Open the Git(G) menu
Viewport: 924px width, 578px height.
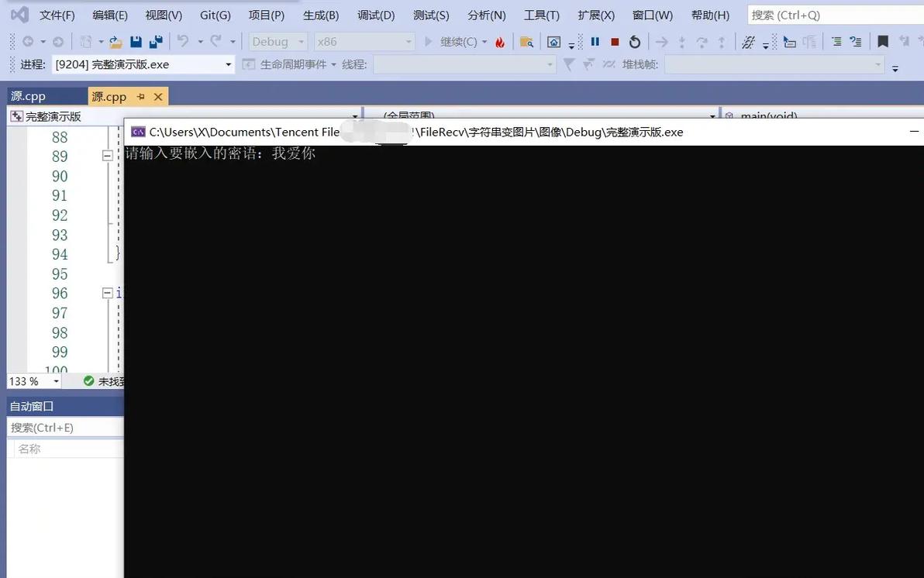click(x=215, y=15)
